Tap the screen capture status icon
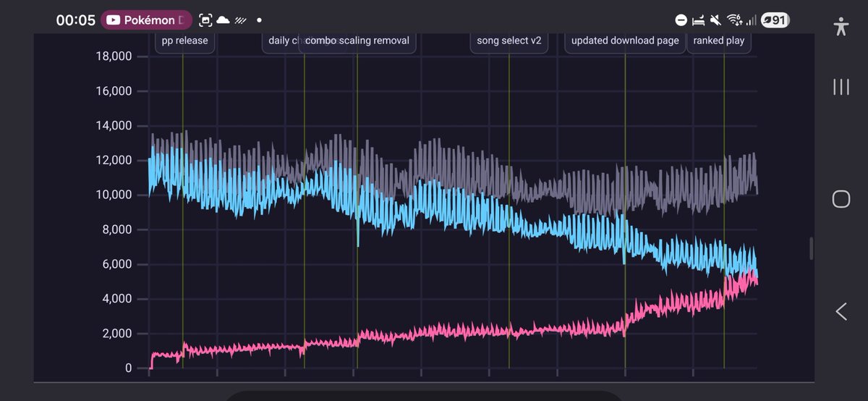Screen dimensions: 868x401 point(205,20)
